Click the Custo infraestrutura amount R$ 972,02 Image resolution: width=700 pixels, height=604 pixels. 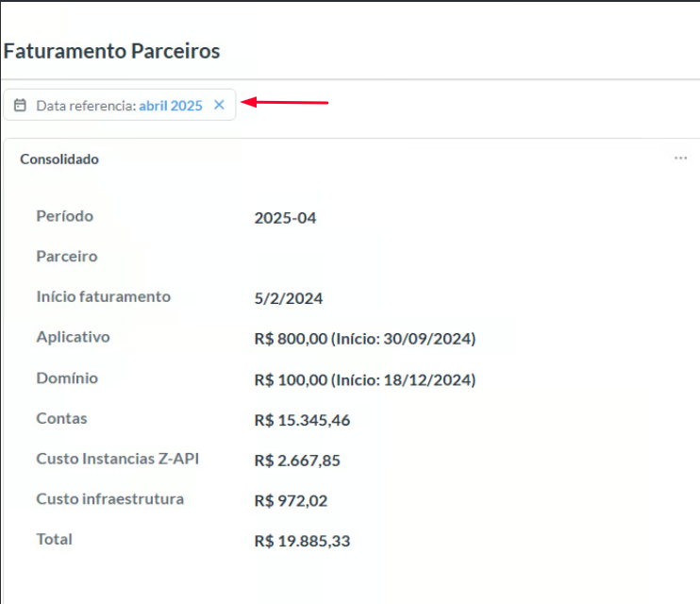pos(291,500)
